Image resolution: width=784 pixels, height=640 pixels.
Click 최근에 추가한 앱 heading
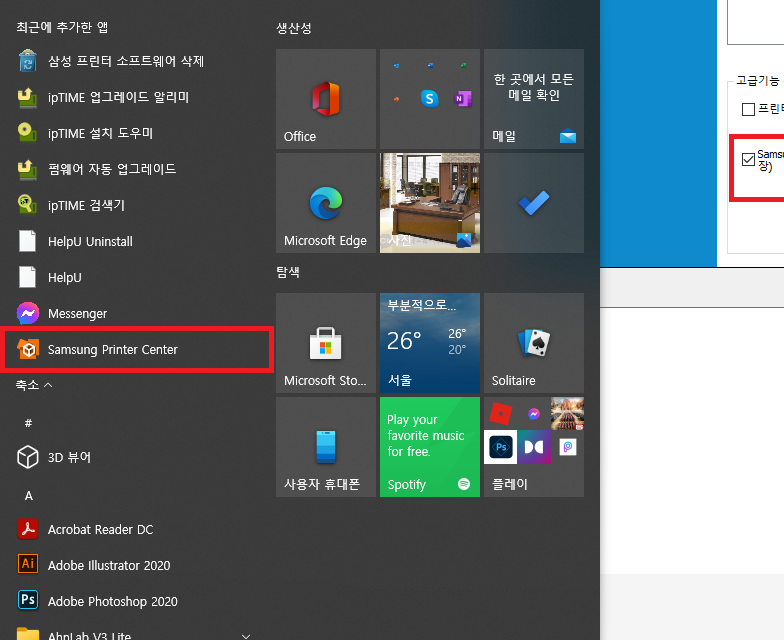[62, 27]
